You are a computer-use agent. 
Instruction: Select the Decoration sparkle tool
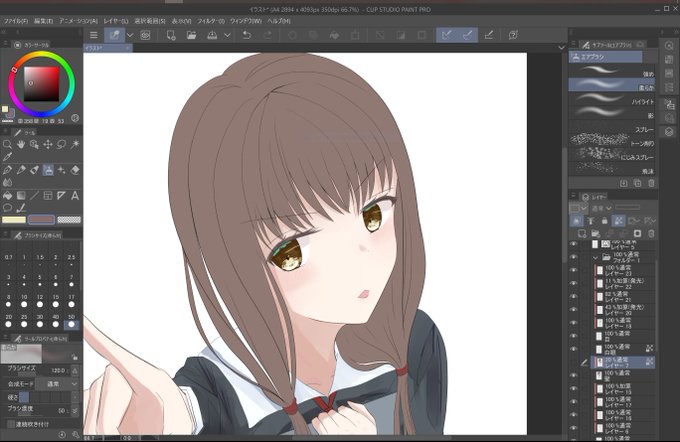click(x=62, y=170)
